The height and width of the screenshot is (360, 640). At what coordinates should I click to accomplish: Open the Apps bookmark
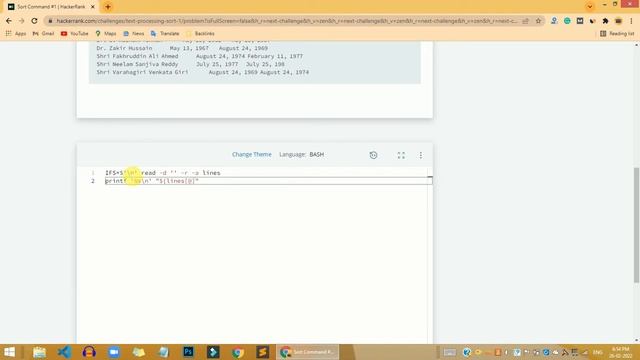[x=16, y=33]
